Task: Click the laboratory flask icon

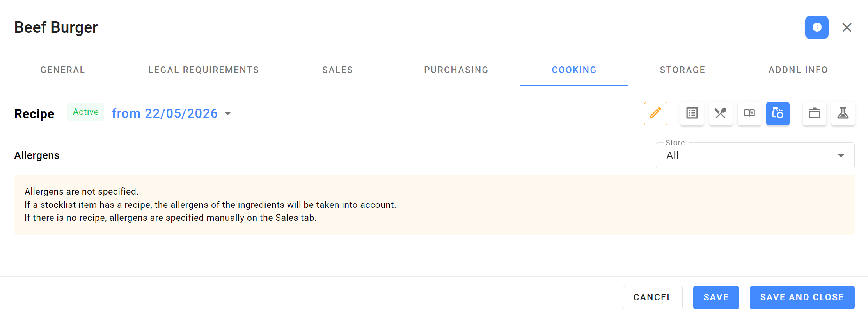Action: [843, 114]
